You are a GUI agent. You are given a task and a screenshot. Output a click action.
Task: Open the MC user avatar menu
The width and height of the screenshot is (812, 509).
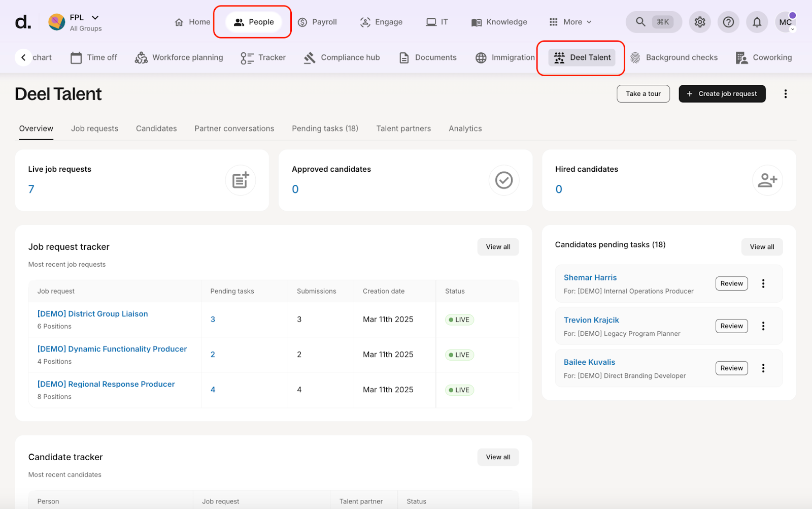tap(785, 22)
